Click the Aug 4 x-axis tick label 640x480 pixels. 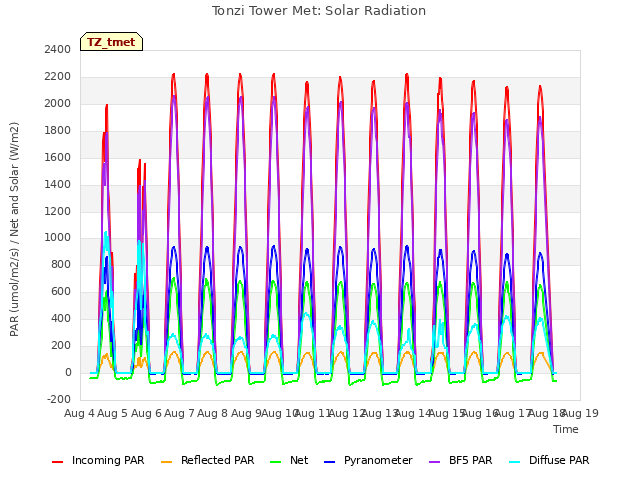point(79,413)
